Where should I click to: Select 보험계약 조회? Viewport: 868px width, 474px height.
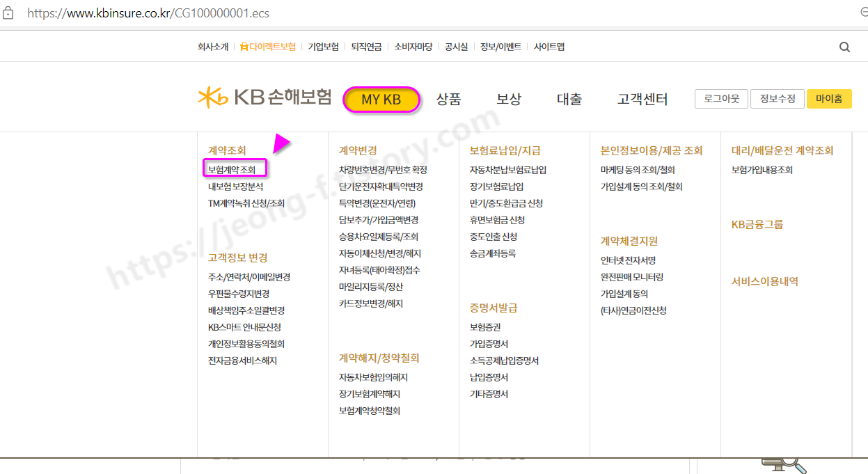[232, 170]
